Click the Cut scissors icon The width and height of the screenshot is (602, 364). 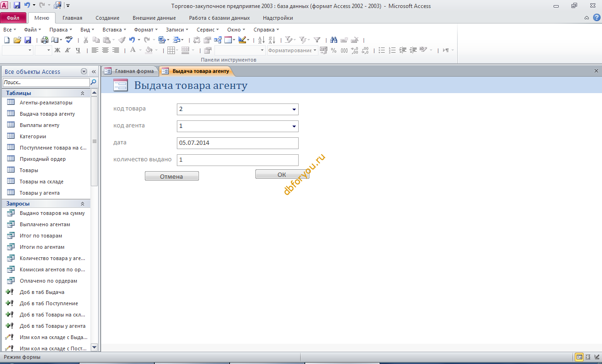[86, 40]
